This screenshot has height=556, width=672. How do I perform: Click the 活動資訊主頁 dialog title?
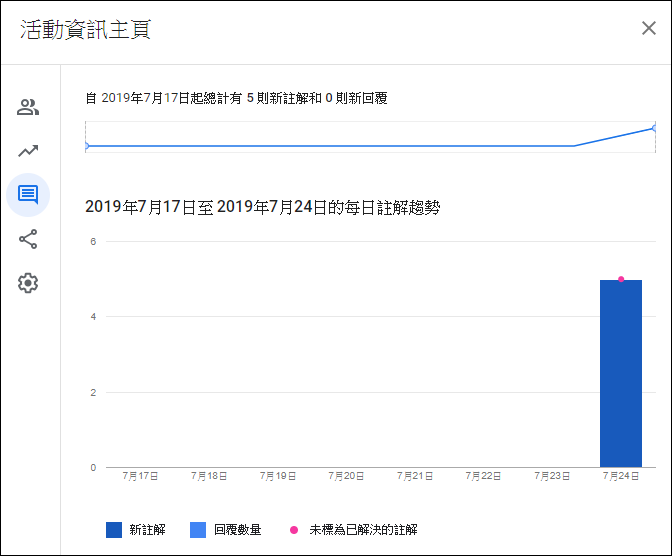[x=85, y=30]
